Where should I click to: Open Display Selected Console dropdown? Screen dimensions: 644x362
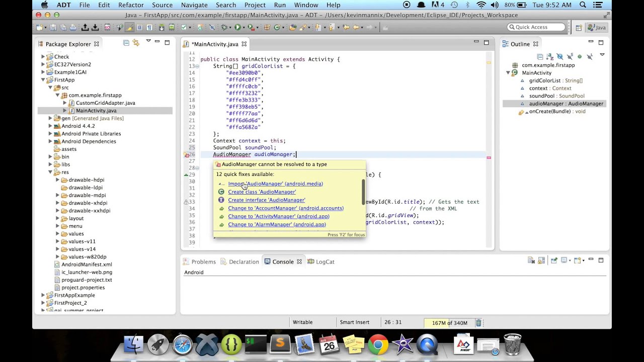coord(570,260)
